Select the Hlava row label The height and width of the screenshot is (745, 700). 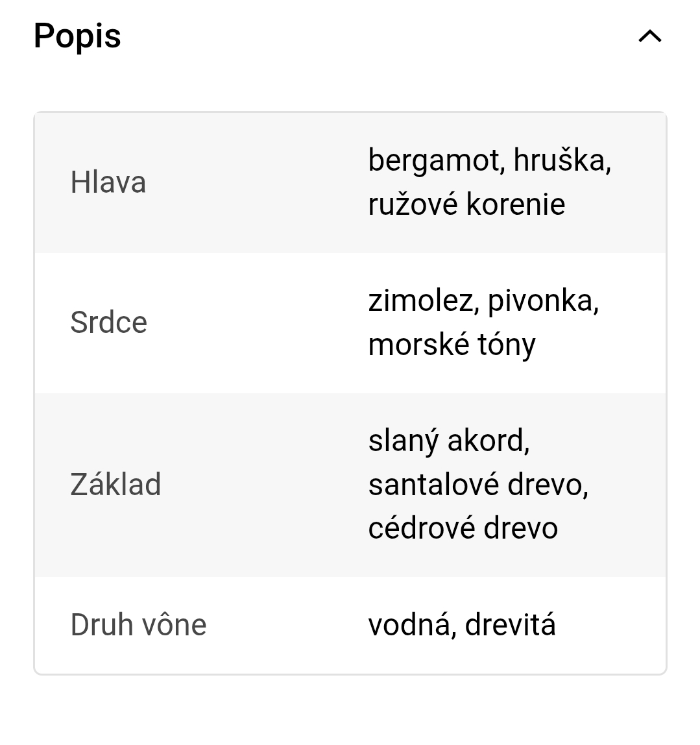pos(108,182)
